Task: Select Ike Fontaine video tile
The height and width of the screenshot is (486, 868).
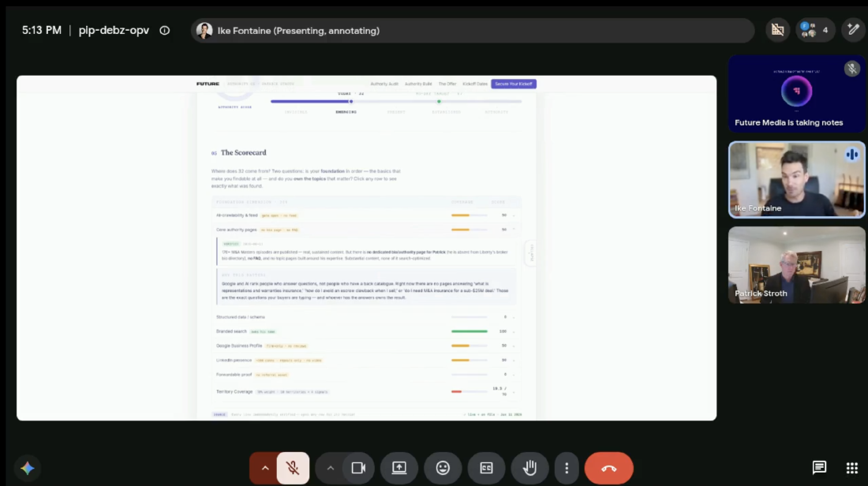Action: [797, 179]
